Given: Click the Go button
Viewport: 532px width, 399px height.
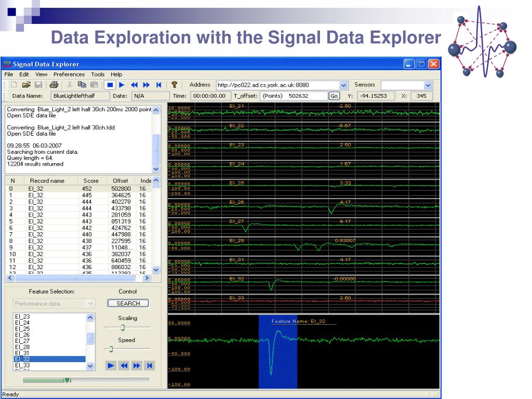Looking at the screenshot, I should 334,96.
